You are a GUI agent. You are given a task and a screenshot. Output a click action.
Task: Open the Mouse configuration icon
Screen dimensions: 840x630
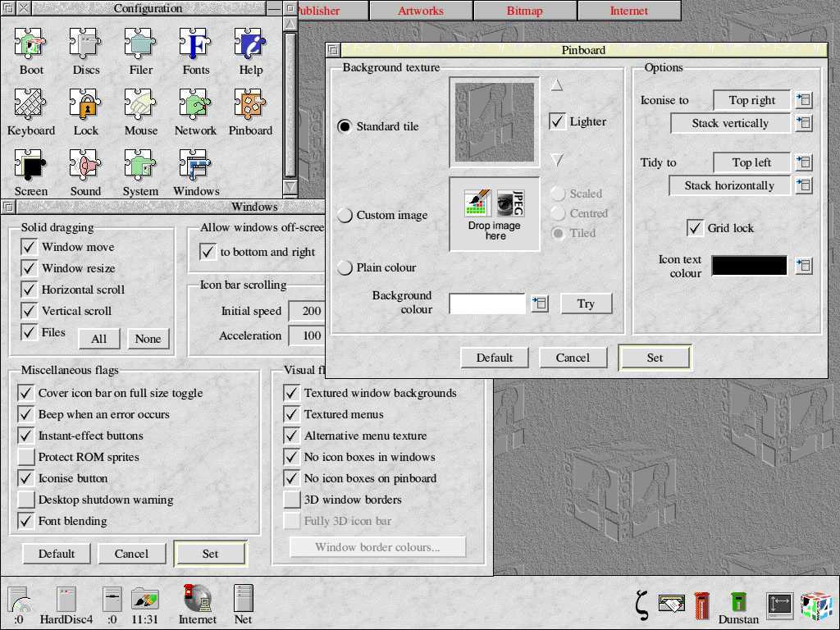pos(140,105)
